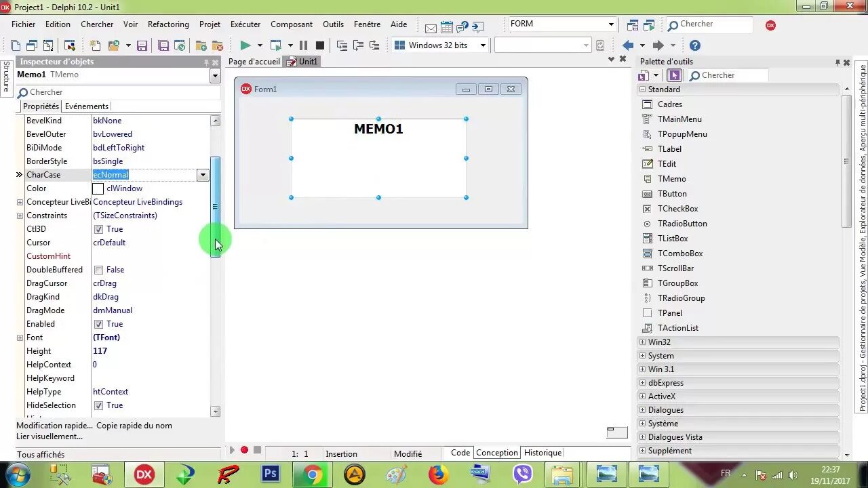Click the TEdit component icon in palette
The height and width of the screenshot is (488, 868).
coord(647,164)
